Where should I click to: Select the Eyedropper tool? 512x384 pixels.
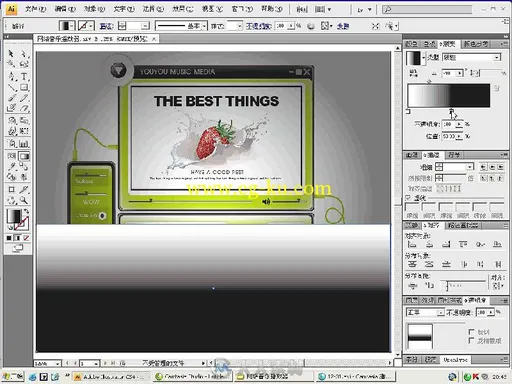click(x=11, y=166)
